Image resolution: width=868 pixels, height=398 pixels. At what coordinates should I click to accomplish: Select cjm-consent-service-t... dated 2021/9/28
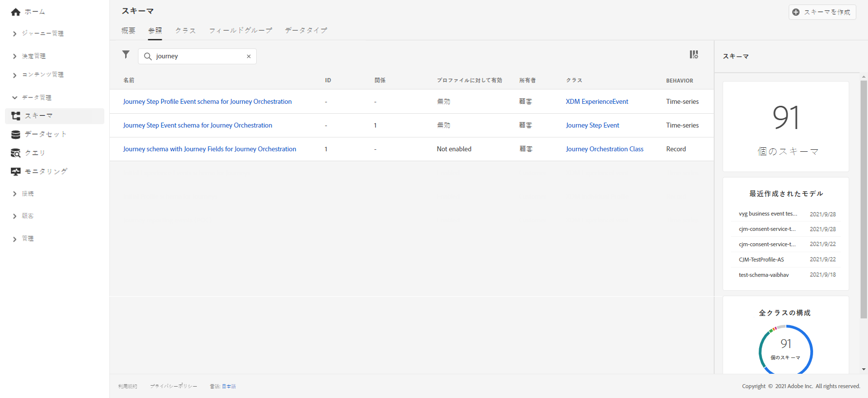768,229
